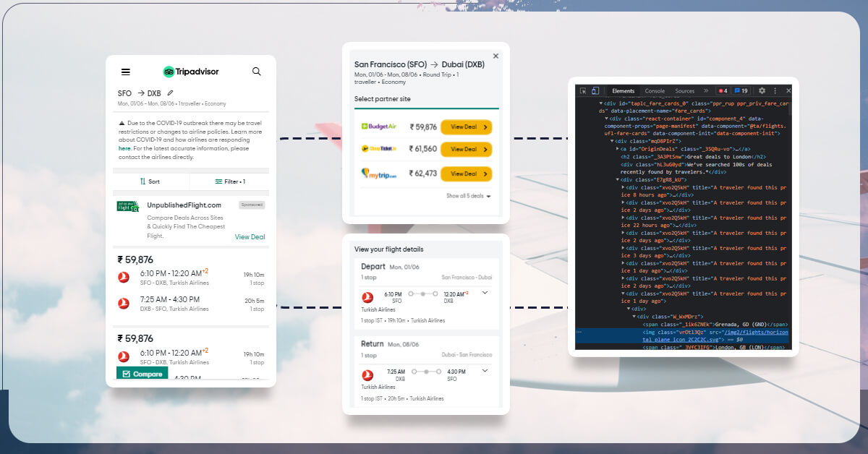The width and height of the screenshot is (868, 454).
Task: Click the COVID-19 warning triangle icon
Action: (x=122, y=124)
